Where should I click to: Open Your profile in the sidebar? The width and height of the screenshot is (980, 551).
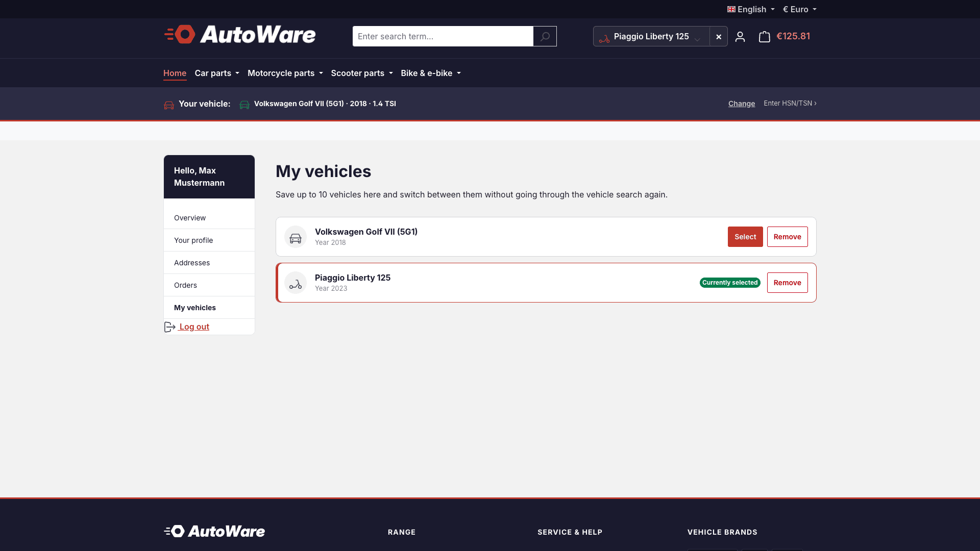click(209, 240)
